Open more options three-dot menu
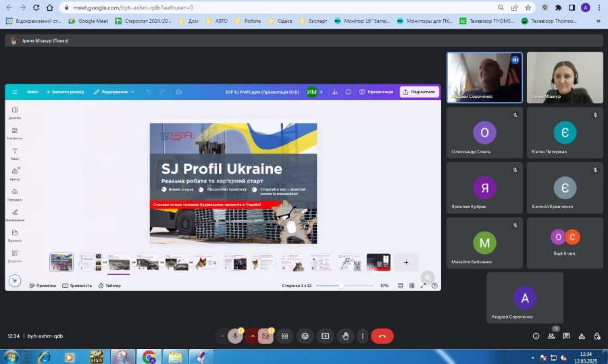Screen dimensions: 608x364 tap(363, 336)
